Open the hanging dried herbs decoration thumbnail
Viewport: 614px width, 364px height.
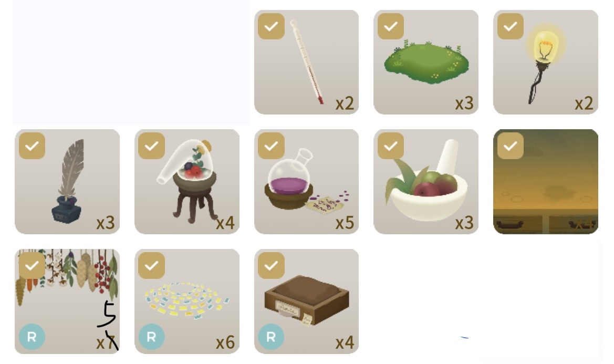[67, 301]
